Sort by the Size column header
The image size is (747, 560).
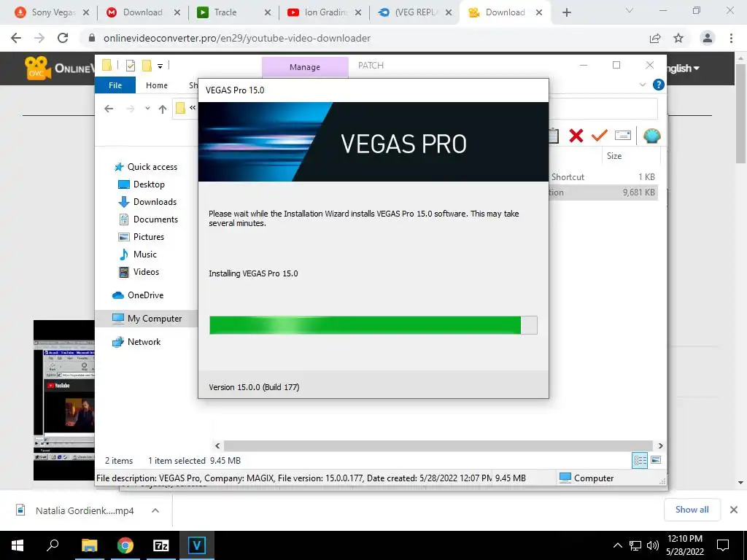click(614, 156)
